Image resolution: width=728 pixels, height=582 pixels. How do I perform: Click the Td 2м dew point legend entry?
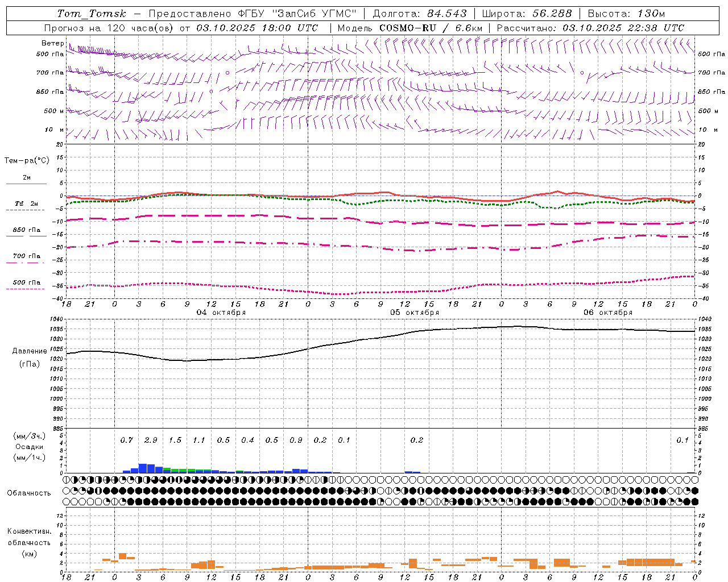pos(26,203)
